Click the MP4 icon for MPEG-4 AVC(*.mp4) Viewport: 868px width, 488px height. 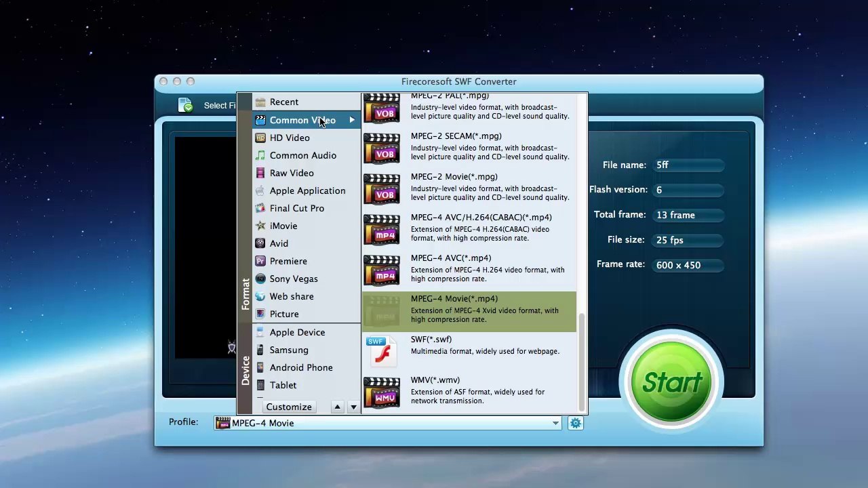(382, 271)
